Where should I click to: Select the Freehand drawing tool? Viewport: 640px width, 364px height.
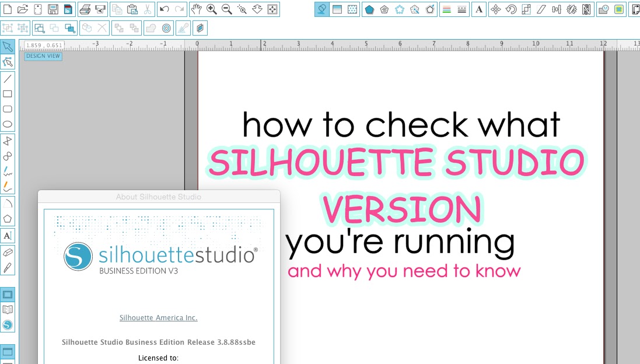[8, 171]
